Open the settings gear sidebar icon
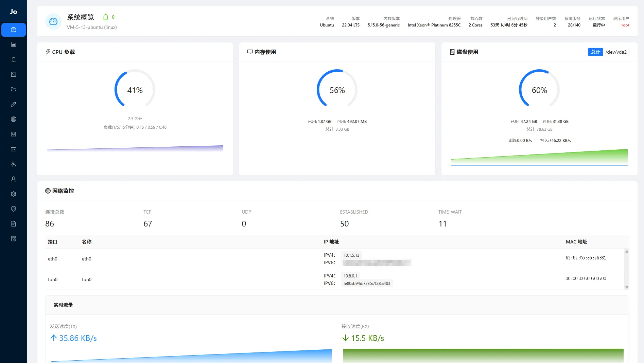This screenshot has height=363, width=644. click(14, 194)
